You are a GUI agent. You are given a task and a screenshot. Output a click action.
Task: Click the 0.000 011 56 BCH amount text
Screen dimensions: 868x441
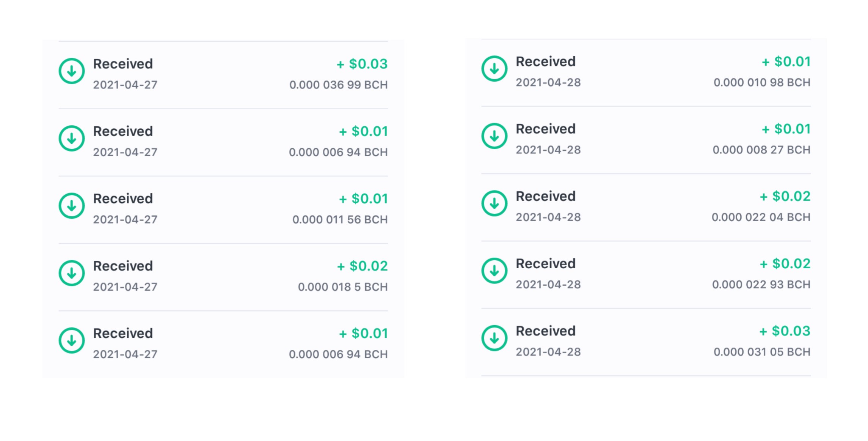pyautogui.click(x=340, y=219)
